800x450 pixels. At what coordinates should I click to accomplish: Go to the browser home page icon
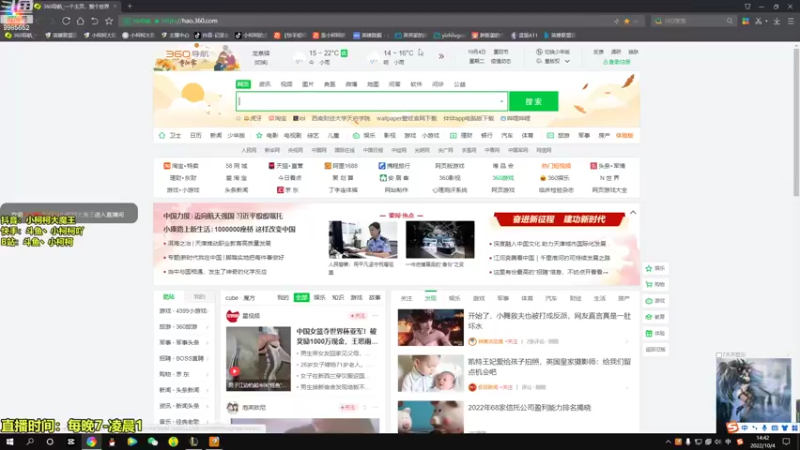pyautogui.click(x=80, y=21)
